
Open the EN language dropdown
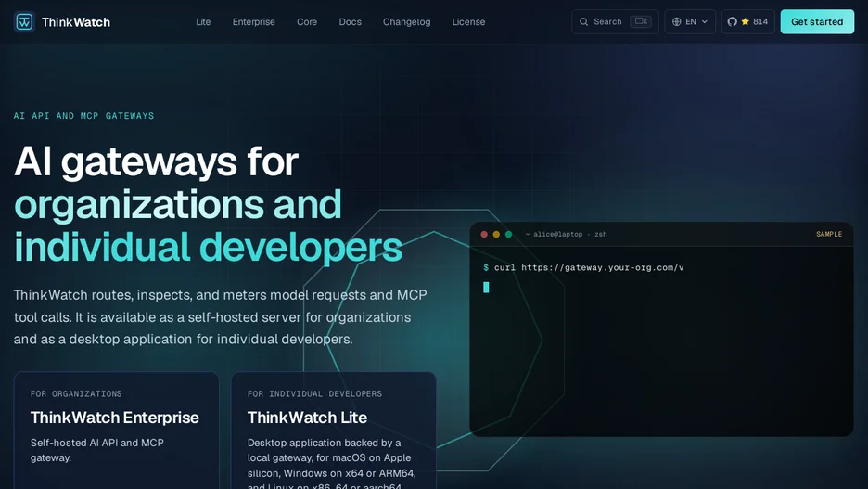pos(690,21)
